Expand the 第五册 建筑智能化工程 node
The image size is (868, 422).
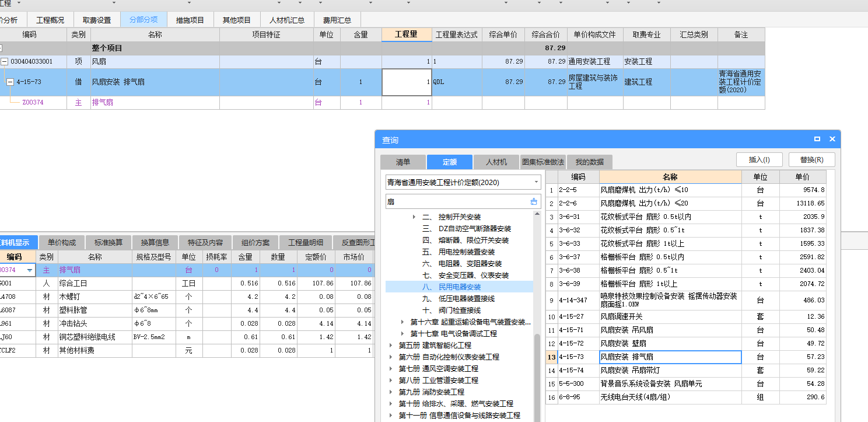391,346
